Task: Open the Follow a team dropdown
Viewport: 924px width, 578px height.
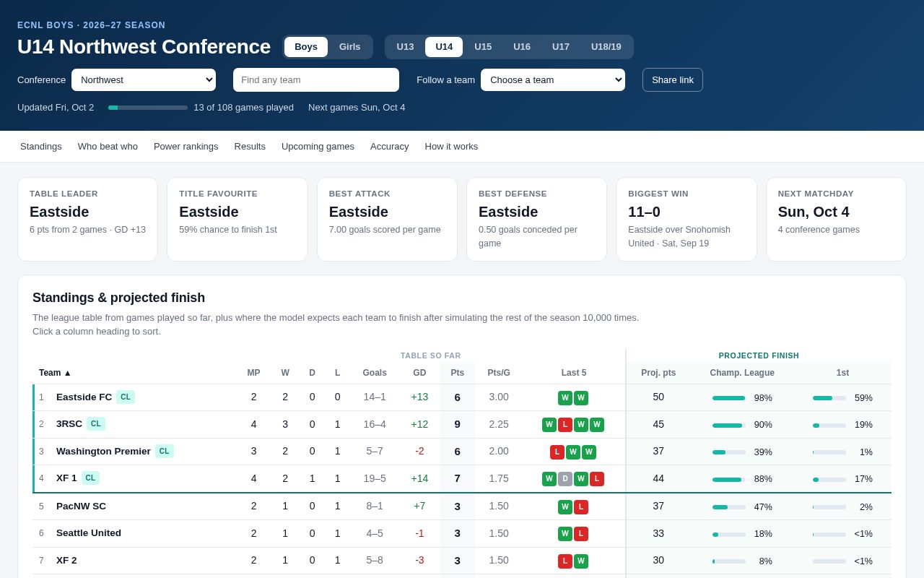Action: point(553,79)
